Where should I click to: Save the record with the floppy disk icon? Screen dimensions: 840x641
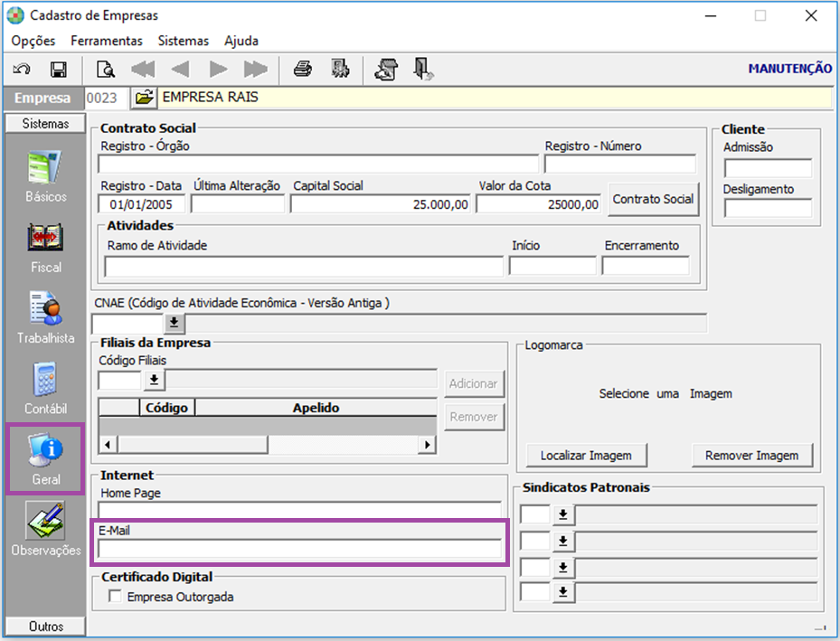pyautogui.click(x=59, y=70)
